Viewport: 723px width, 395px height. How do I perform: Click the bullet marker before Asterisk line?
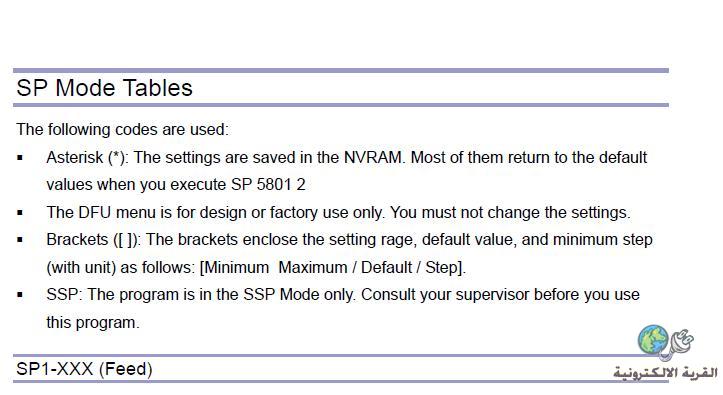click(20, 158)
